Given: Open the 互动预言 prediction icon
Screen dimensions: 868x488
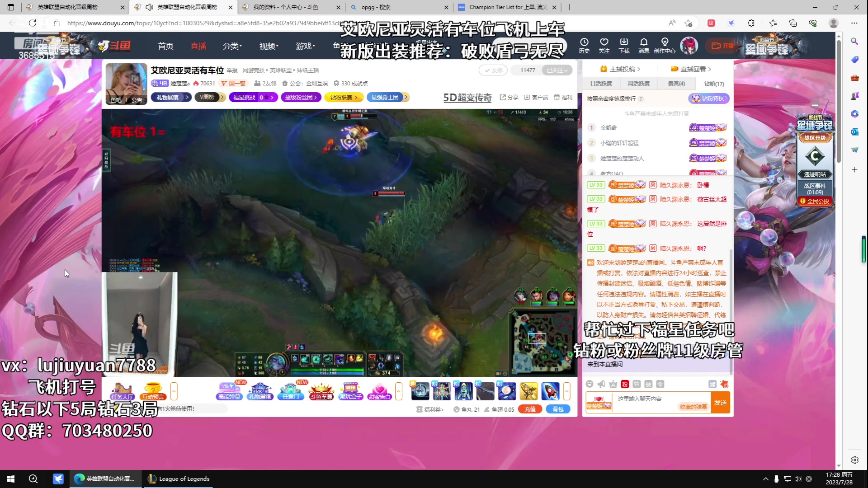Looking at the screenshot, I should [x=153, y=391].
